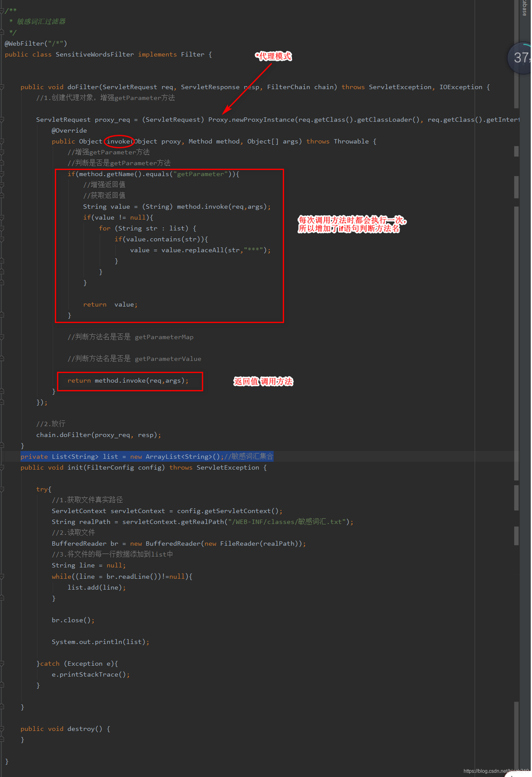Click the comment mentioning getParameterValue
Viewport: 532px width, 777px height.
pos(135,359)
